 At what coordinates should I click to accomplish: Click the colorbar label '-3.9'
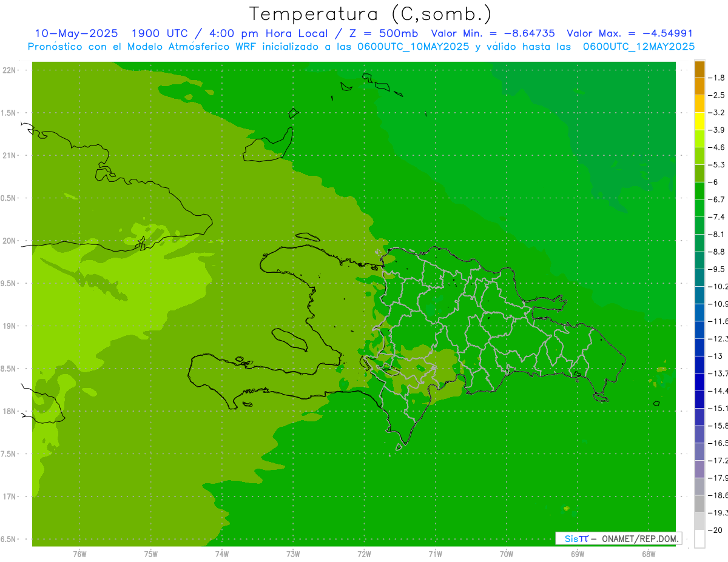click(718, 130)
